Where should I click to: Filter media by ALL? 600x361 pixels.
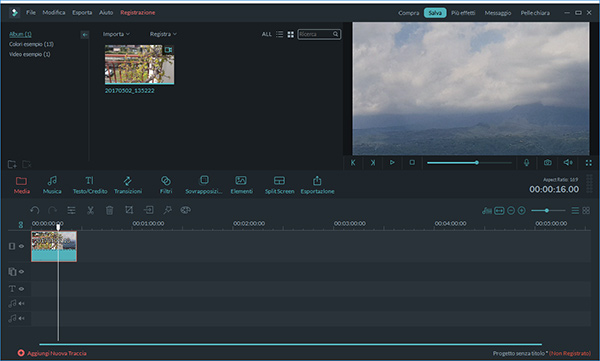coord(266,34)
